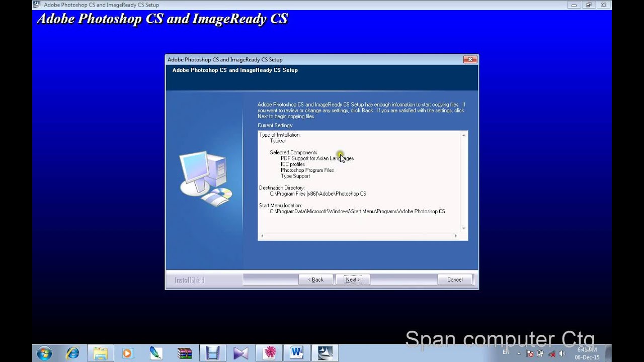
Task: Click the 'Typical' installation type text
Action: 278,141
